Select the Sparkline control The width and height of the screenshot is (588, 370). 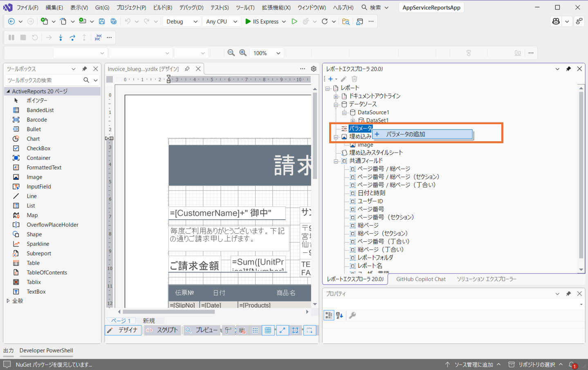(38, 244)
